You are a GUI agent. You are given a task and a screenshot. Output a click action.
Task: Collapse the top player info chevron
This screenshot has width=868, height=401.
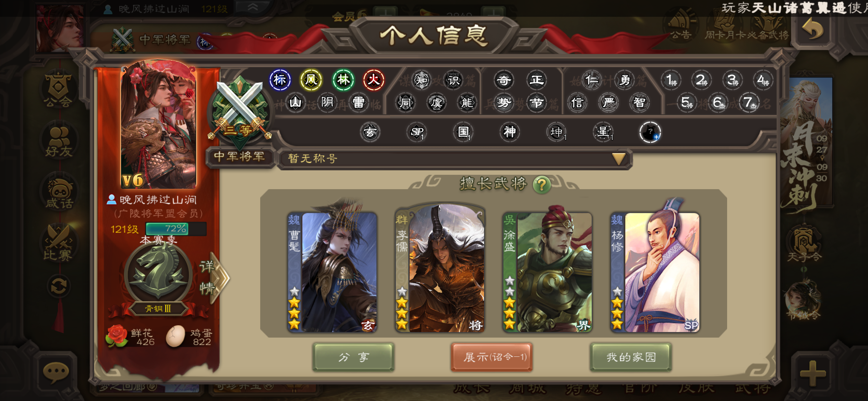click(x=253, y=7)
